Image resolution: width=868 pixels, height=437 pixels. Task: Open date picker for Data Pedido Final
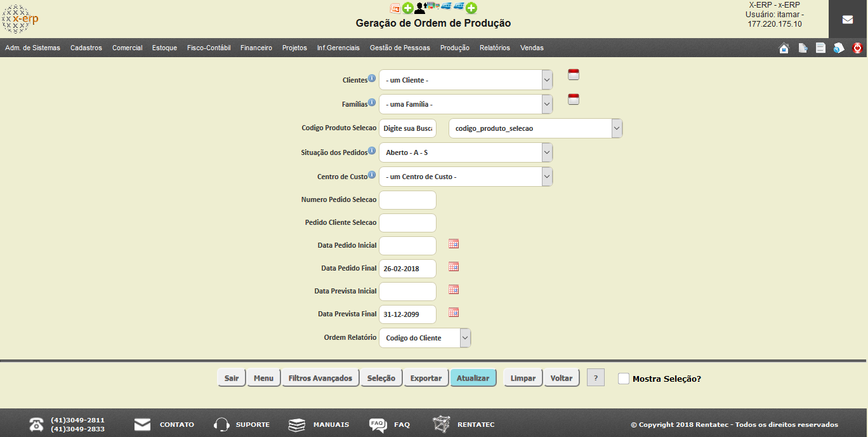tap(454, 267)
